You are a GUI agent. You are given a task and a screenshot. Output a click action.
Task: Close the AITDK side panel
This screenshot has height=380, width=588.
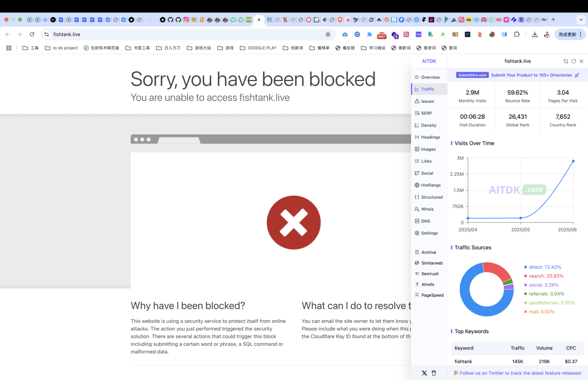tap(581, 61)
